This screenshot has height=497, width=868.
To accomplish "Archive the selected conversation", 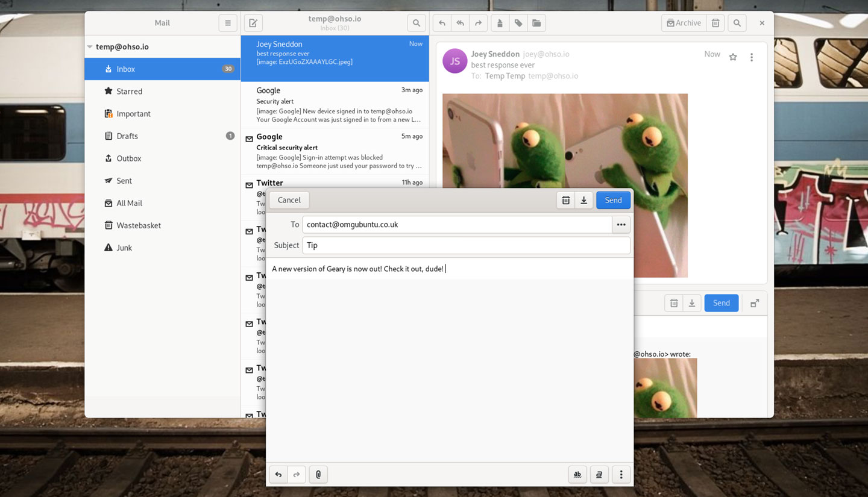I will point(684,23).
